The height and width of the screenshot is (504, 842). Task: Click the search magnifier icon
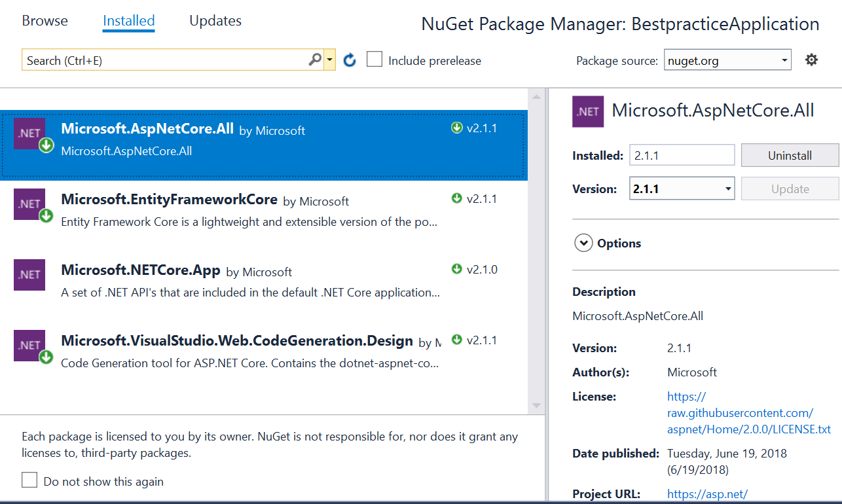point(315,60)
